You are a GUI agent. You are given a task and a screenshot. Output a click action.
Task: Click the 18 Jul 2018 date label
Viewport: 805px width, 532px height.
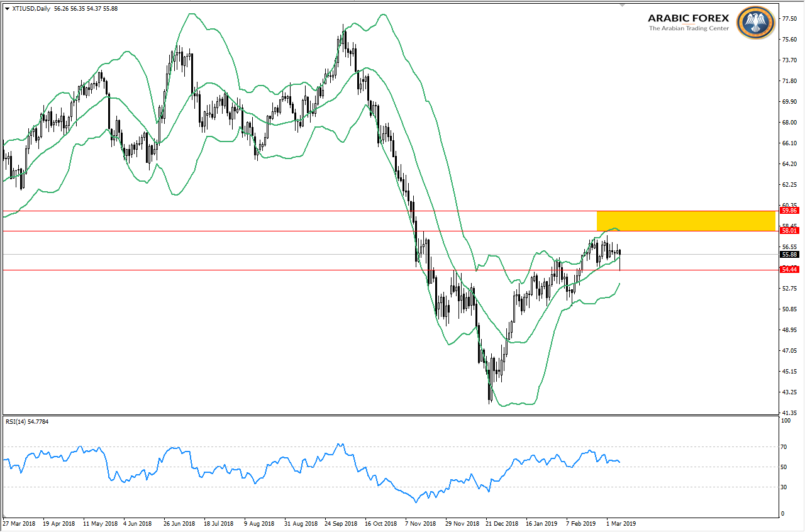219,523
